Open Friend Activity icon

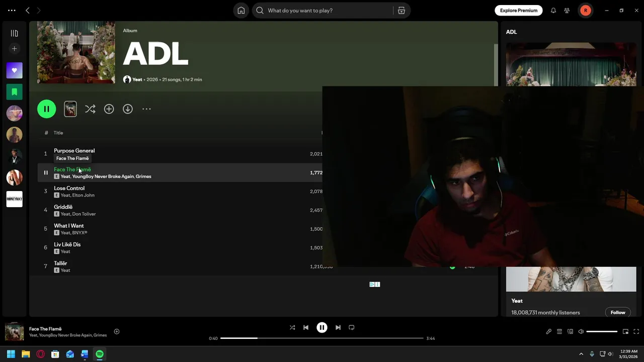(x=567, y=11)
